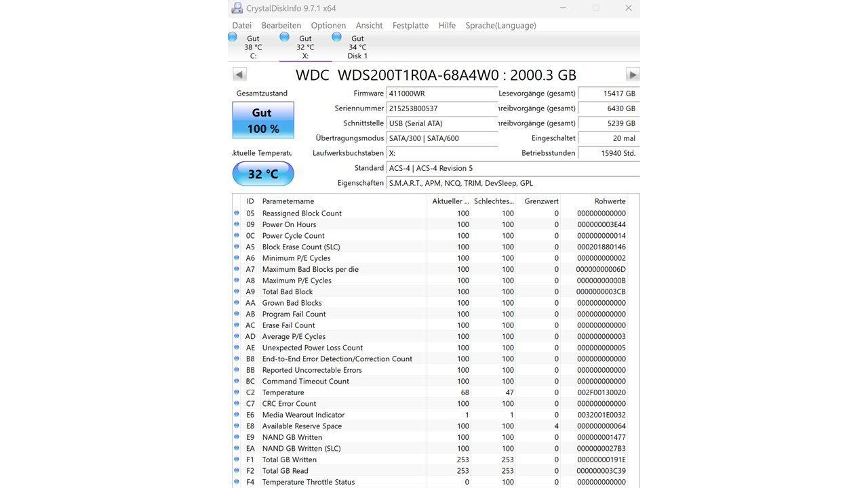Click the Grenzwert column header
The height and width of the screenshot is (488, 868).
coord(538,201)
